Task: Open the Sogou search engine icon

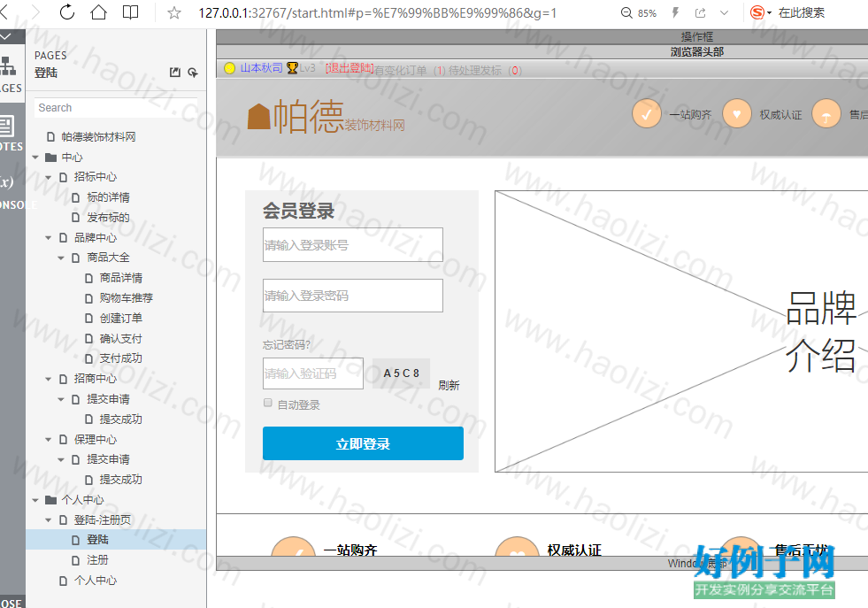Action: (757, 12)
